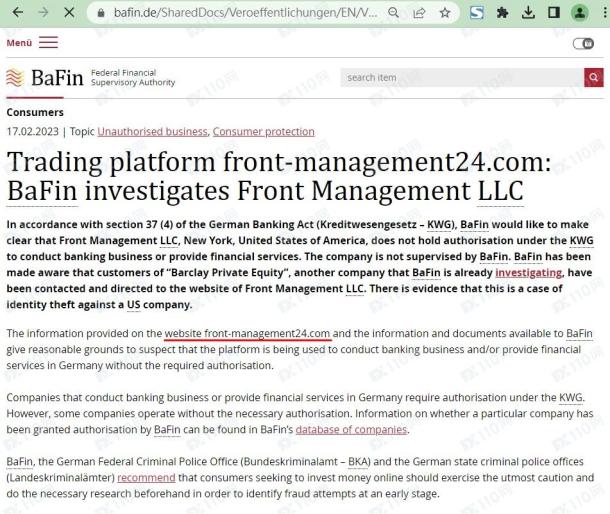Click the browser back arrow
The image size is (610, 514).
pyautogui.click(x=18, y=12)
